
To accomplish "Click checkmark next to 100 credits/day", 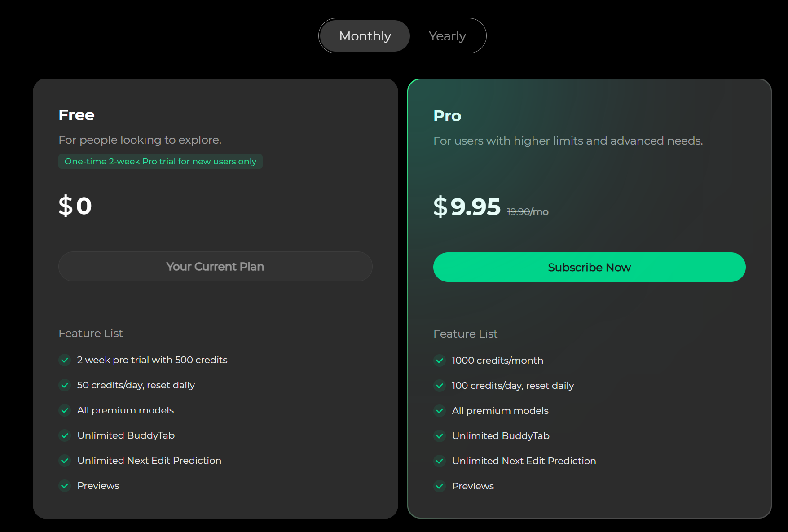I will [x=440, y=386].
